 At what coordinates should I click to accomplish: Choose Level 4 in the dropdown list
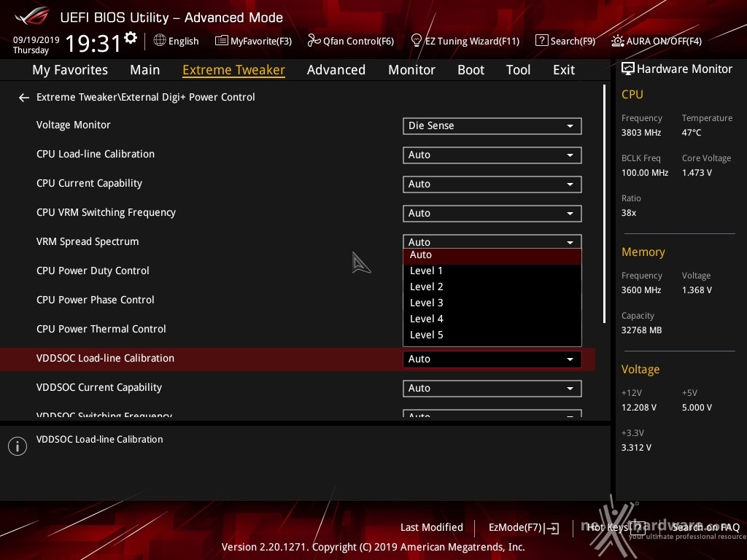point(492,319)
